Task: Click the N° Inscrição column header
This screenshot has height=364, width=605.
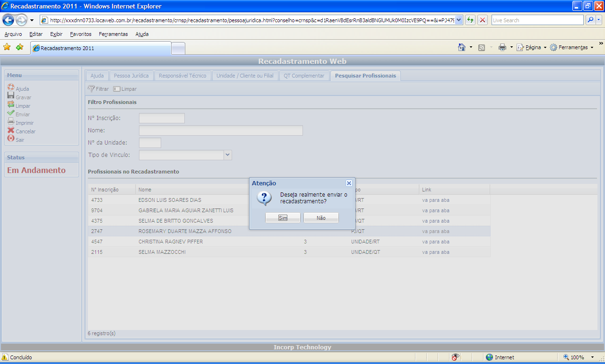Action: coord(112,190)
